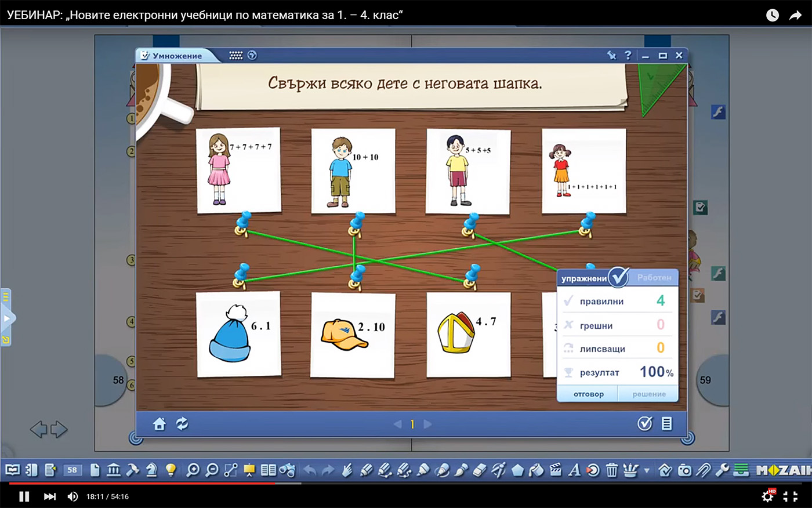Open YouTube settings gear menu

tap(767, 496)
